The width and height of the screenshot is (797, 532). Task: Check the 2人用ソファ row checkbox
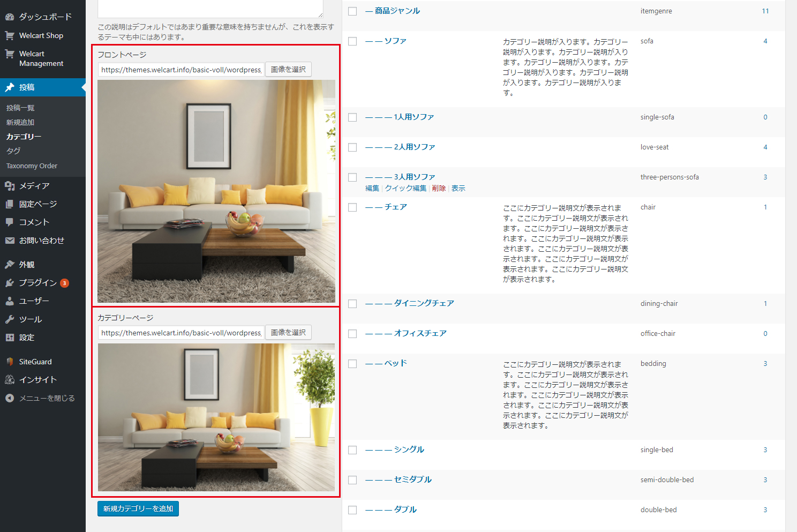tap(352, 147)
